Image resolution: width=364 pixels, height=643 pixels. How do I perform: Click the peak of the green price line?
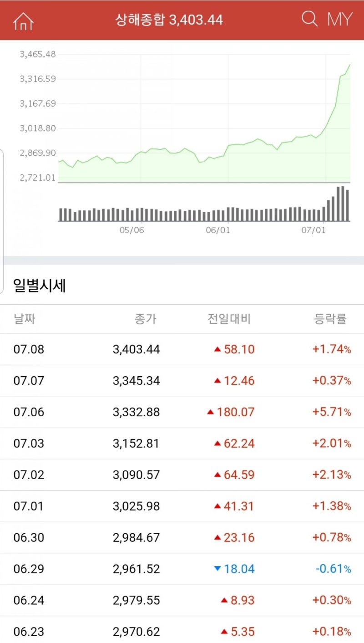coord(349,65)
